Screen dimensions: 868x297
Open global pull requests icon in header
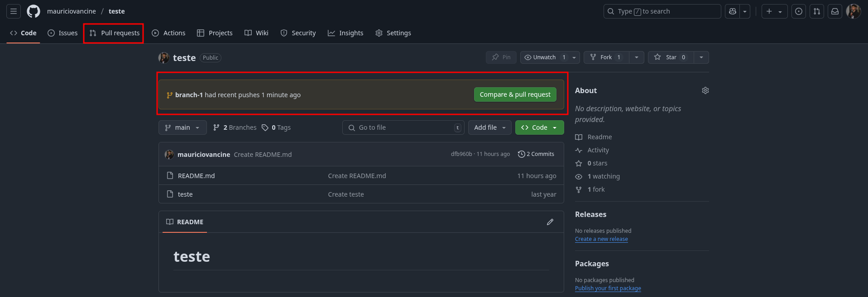click(x=816, y=11)
